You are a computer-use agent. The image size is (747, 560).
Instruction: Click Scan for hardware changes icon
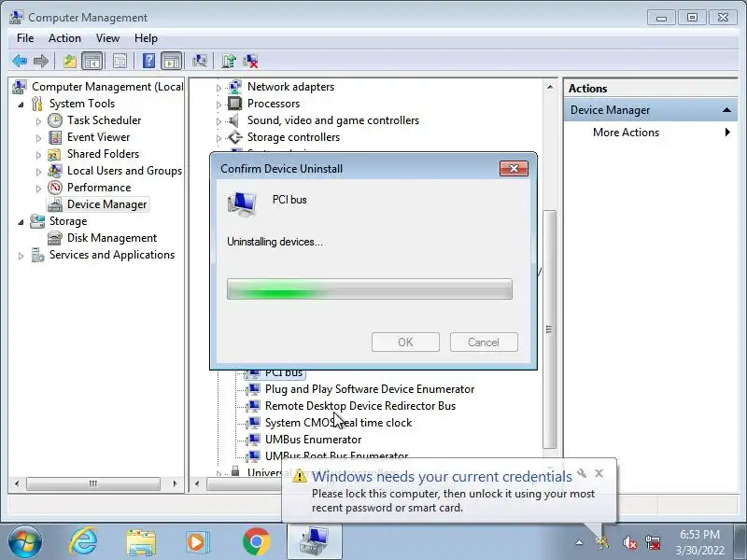point(200,61)
